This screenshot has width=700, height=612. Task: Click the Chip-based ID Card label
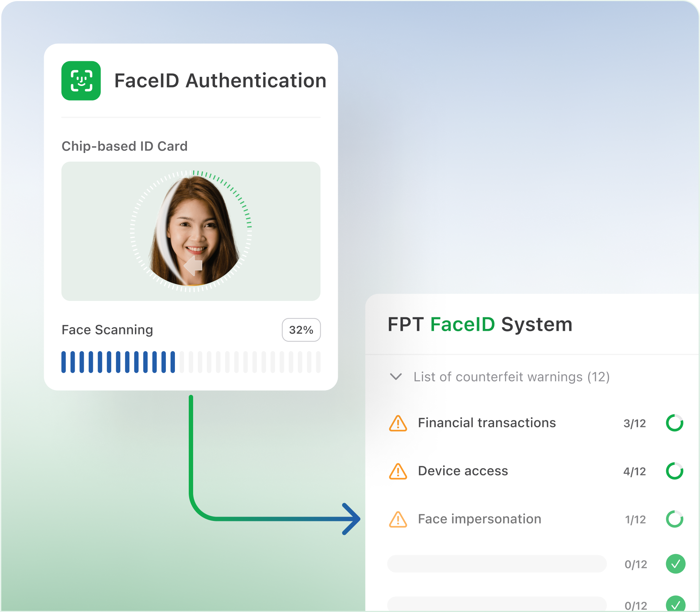[124, 146]
